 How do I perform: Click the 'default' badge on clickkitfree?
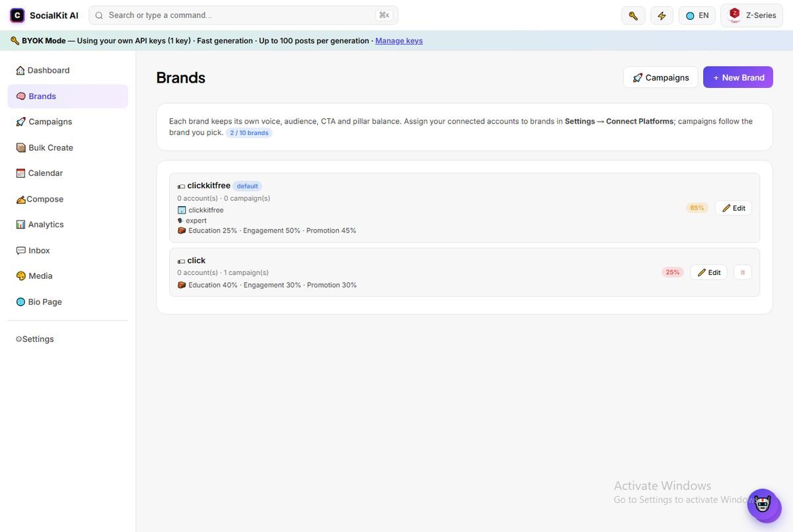pos(247,186)
